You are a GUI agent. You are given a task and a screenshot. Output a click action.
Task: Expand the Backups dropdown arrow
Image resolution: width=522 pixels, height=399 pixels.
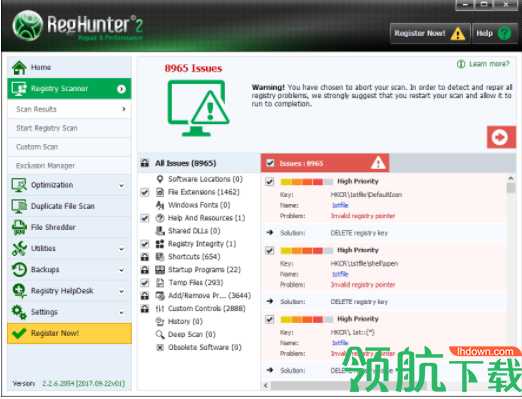click(x=121, y=270)
